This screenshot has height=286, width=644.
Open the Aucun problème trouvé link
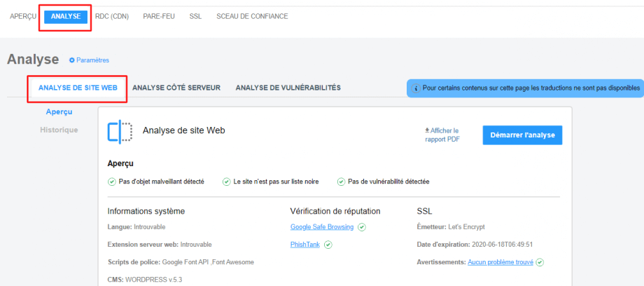click(500, 261)
